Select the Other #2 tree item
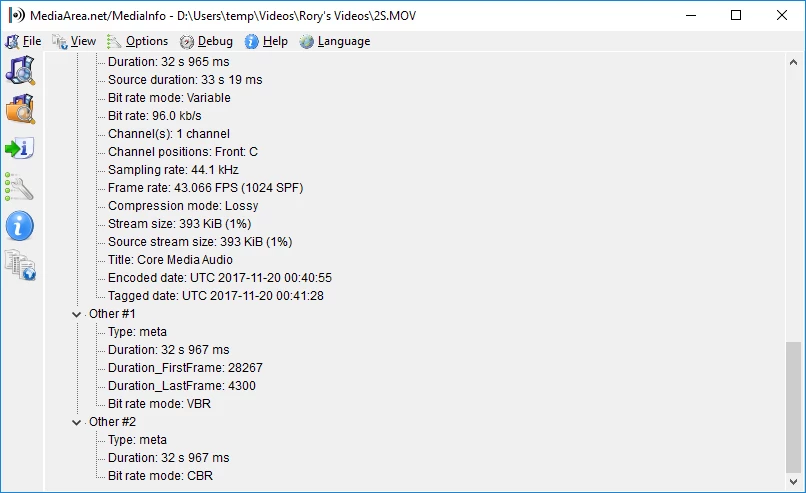806x493 pixels. pos(112,422)
